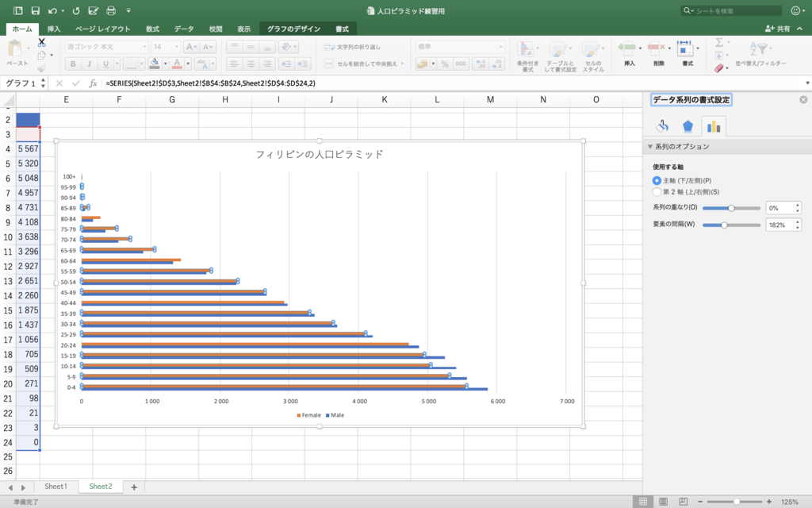
Task: Open Conditional Formatting
Action: pos(527,56)
